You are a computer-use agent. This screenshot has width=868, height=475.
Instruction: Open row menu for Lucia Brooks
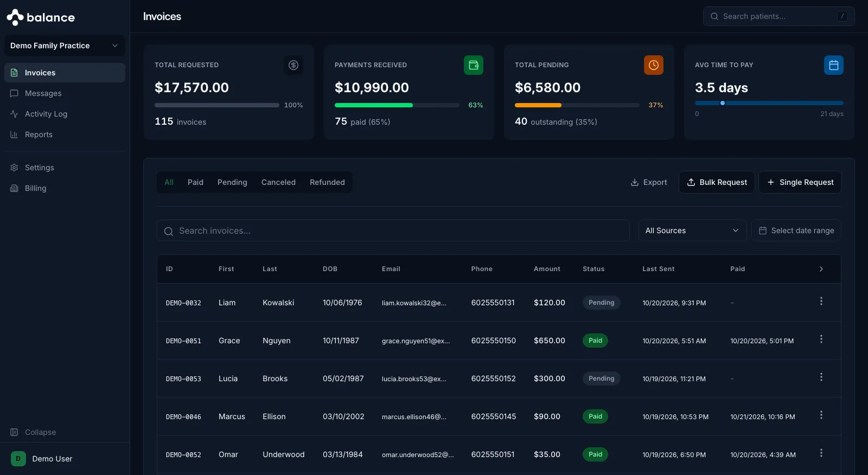[x=821, y=377]
